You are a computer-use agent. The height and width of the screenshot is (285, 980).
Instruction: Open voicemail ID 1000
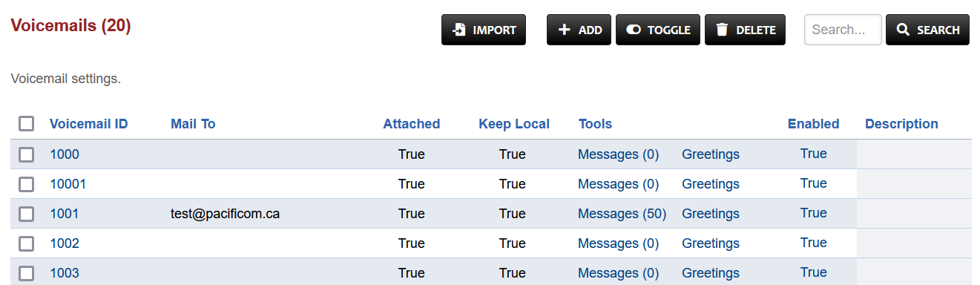point(65,154)
